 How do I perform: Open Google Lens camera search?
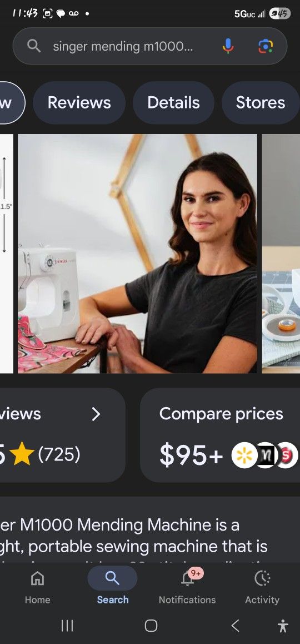(x=266, y=46)
